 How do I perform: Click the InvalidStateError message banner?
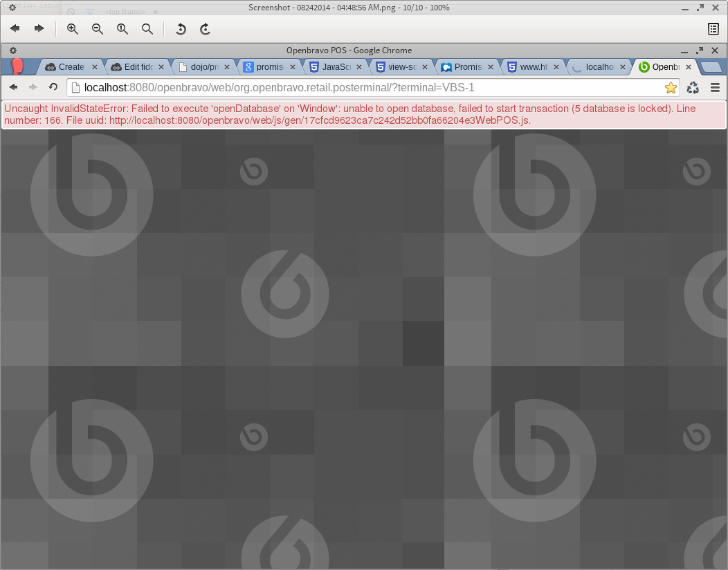(x=364, y=114)
